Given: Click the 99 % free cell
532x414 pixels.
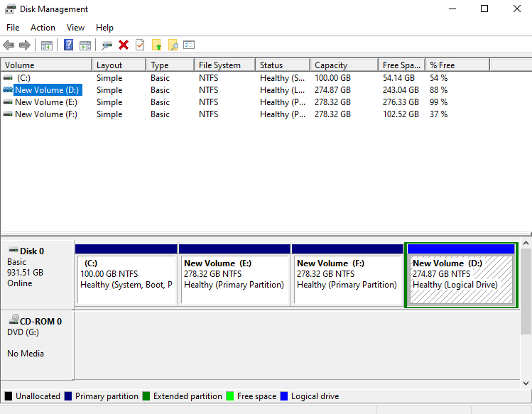Looking at the screenshot, I should (x=438, y=102).
